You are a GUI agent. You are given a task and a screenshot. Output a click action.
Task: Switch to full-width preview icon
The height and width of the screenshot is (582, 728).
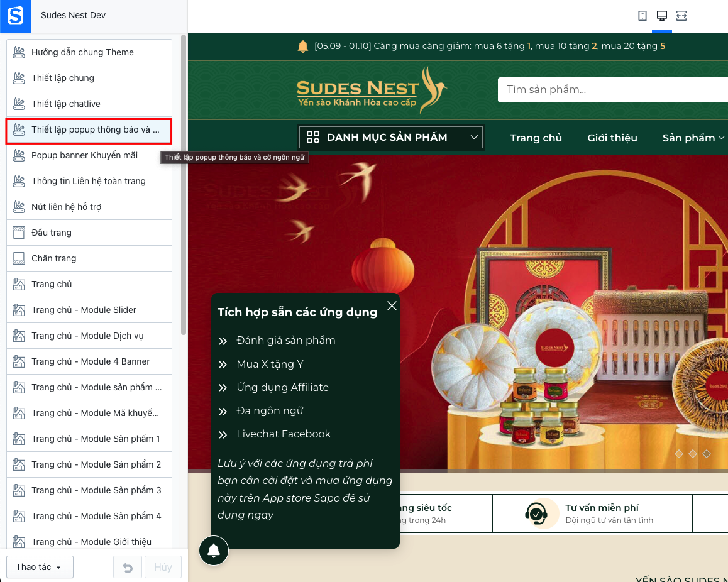pyautogui.click(x=681, y=16)
